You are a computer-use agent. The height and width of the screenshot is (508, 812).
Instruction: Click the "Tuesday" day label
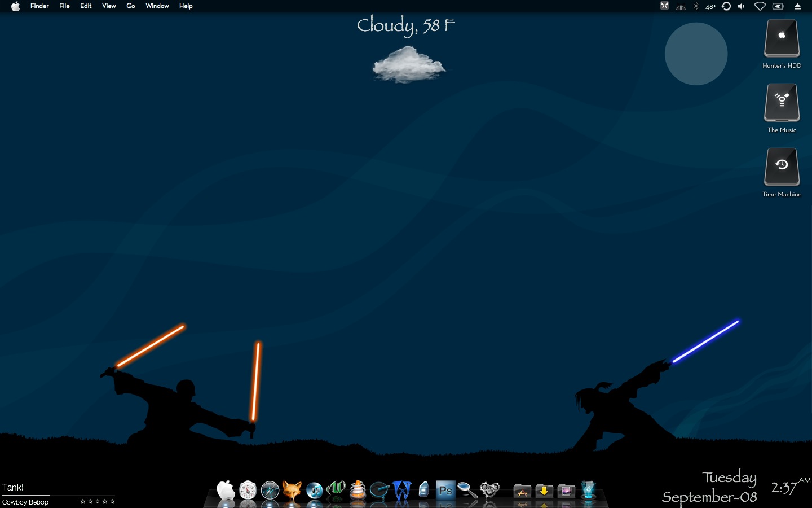(x=729, y=478)
